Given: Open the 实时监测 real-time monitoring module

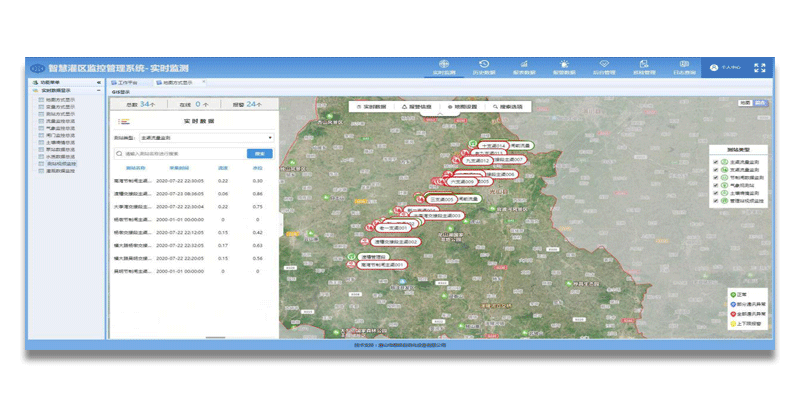Looking at the screenshot, I should coord(444,67).
